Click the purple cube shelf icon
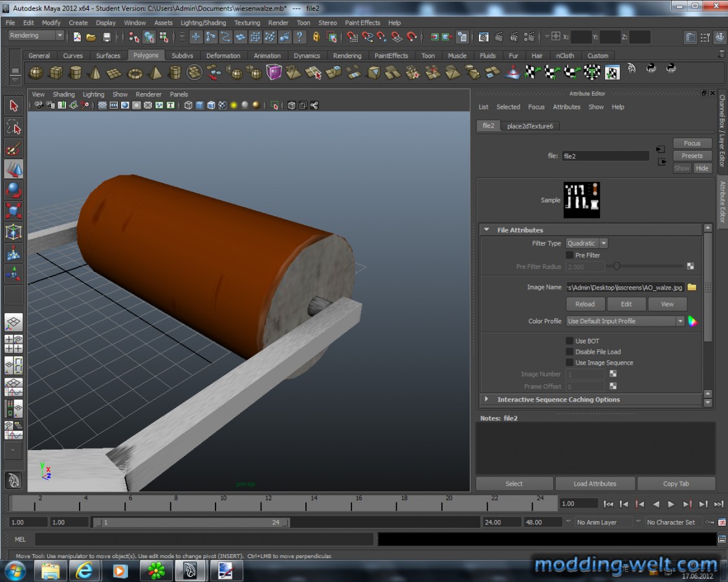This screenshot has height=582, width=728. pyautogui.click(x=274, y=72)
